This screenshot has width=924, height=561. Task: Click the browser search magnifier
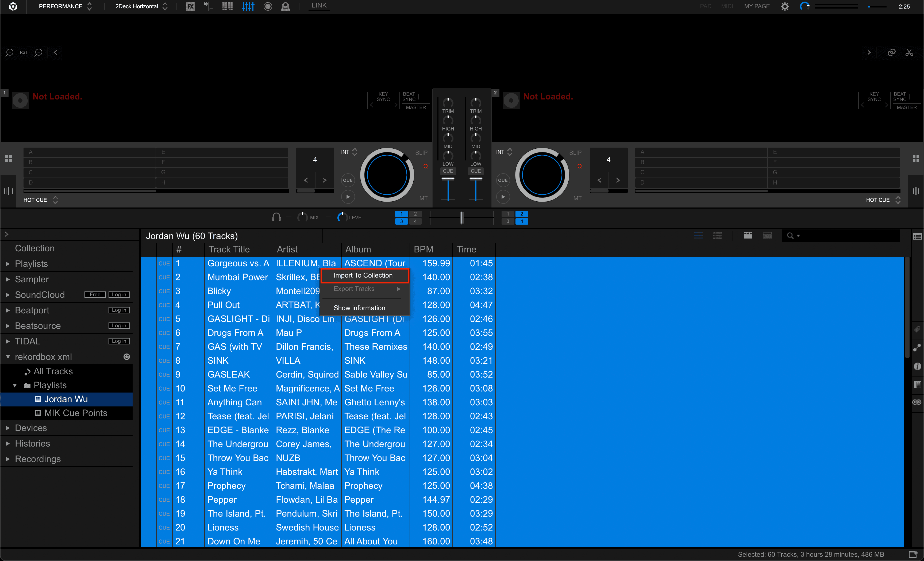pyautogui.click(x=791, y=236)
